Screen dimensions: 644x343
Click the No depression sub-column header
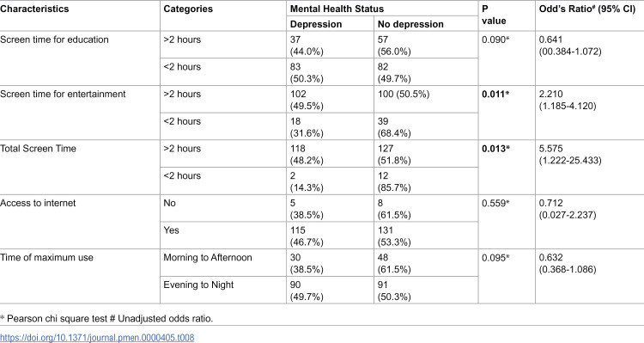[410, 24]
